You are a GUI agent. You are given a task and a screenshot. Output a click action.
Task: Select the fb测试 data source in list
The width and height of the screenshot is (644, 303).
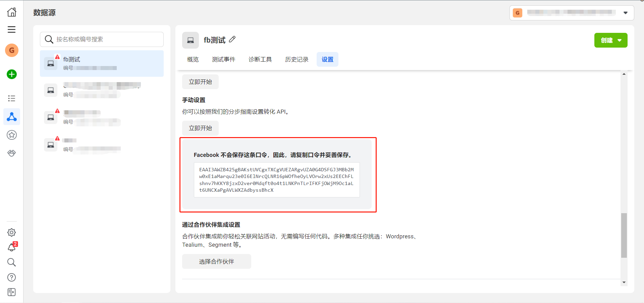click(102, 63)
